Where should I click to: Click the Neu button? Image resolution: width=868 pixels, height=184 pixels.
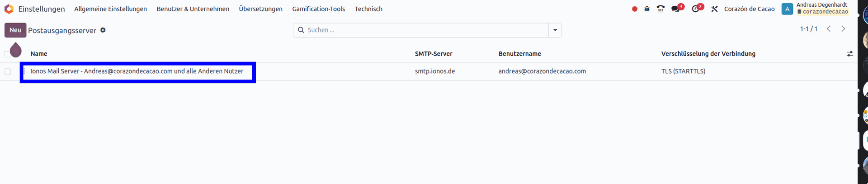point(15,30)
